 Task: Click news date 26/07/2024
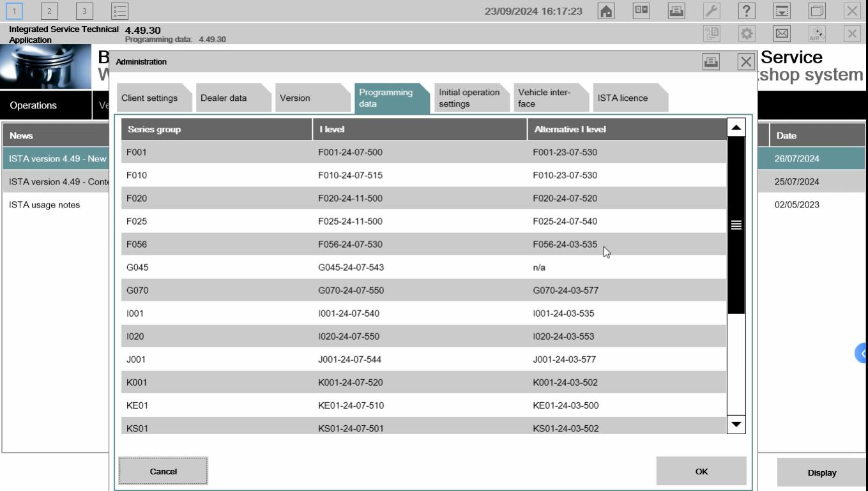[x=796, y=158]
